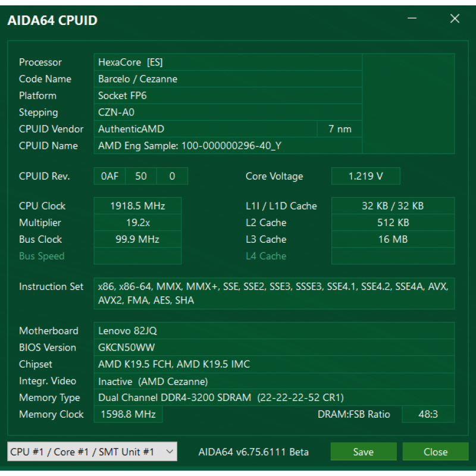Click the CPU Clock 1918.5 MHz value
The width and height of the screenshot is (476, 476).
click(x=137, y=206)
